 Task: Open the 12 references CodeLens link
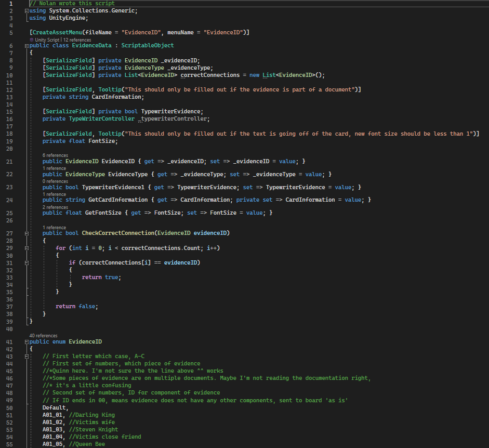(77, 40)
